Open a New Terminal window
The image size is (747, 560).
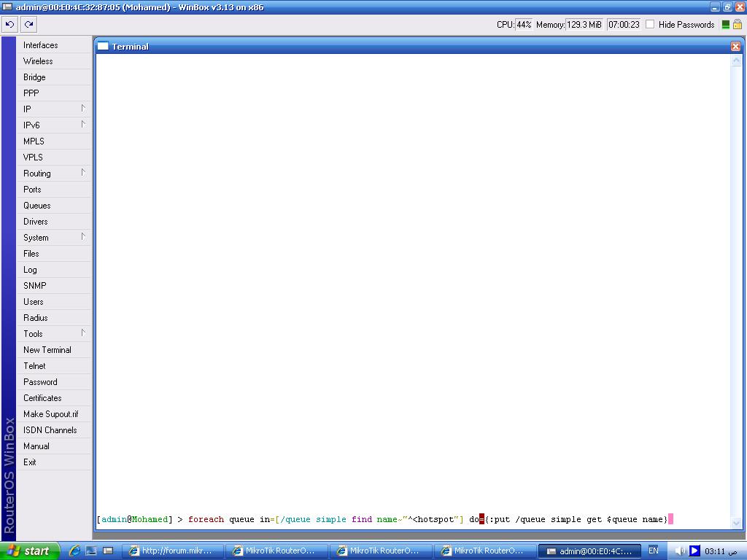(54, 350)
